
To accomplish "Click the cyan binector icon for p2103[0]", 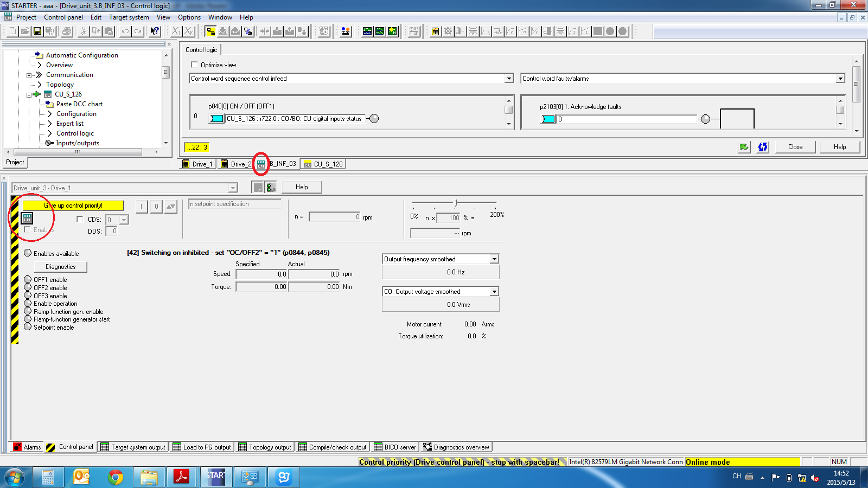I will (x=548, y=119).
